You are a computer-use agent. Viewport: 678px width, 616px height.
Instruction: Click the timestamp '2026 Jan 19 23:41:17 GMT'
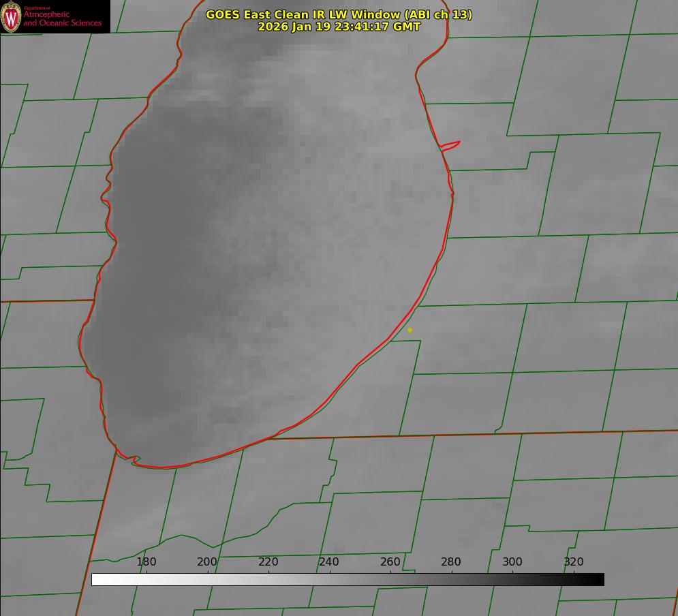[339, 27]
